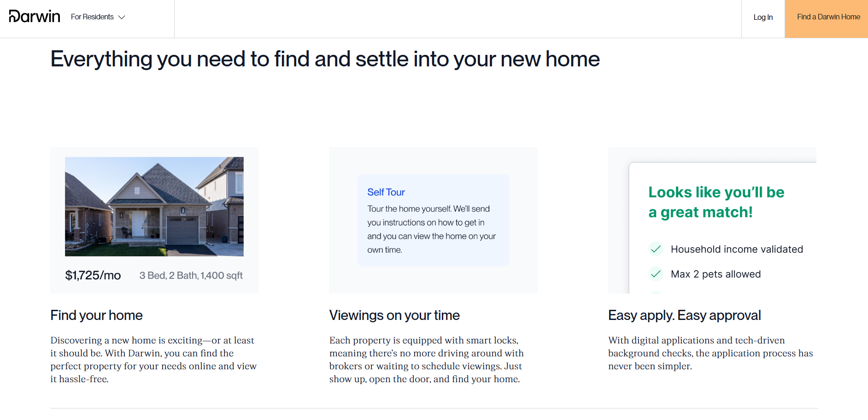The width and height of the screenshot is (868, 420).
Task: Select the 3 Bed, 2 Bath details text
Action: coord(191,276)
